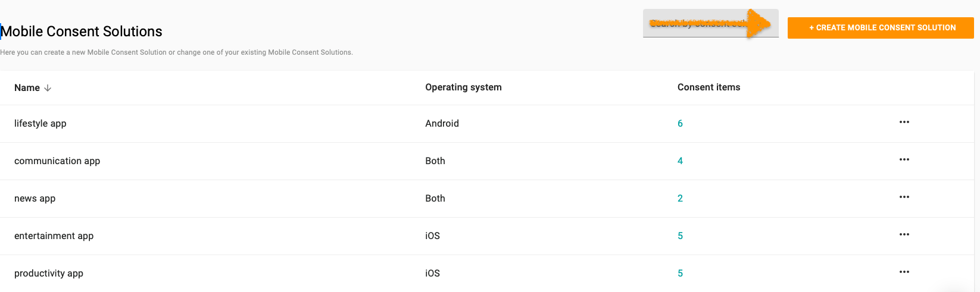The image size is (980, 292).
Task: Select the entertainment app name
Action: (54, 236)
